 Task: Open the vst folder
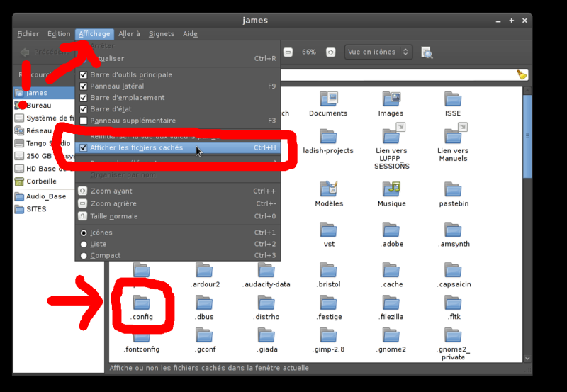click(x=328, y=230)
